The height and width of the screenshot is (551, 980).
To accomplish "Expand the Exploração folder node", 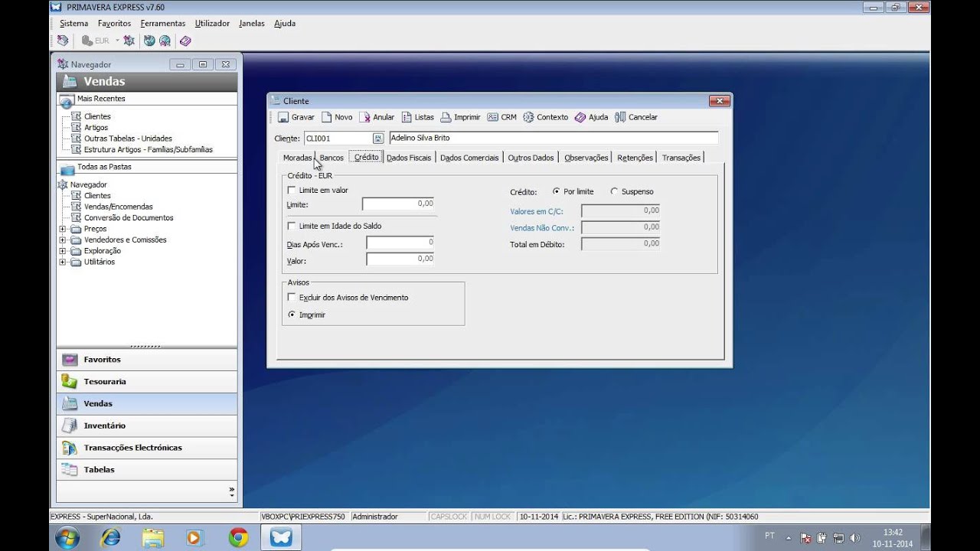I will tap(63, 251).
